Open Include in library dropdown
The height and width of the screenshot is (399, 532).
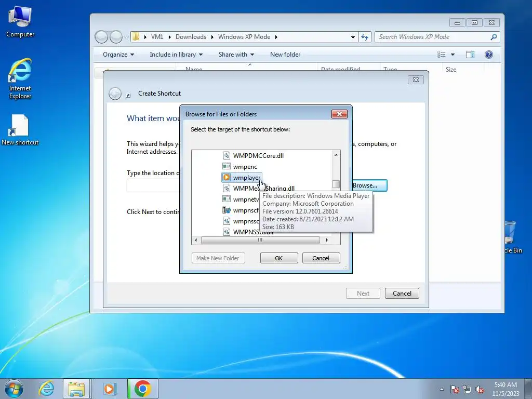[176, 55]
